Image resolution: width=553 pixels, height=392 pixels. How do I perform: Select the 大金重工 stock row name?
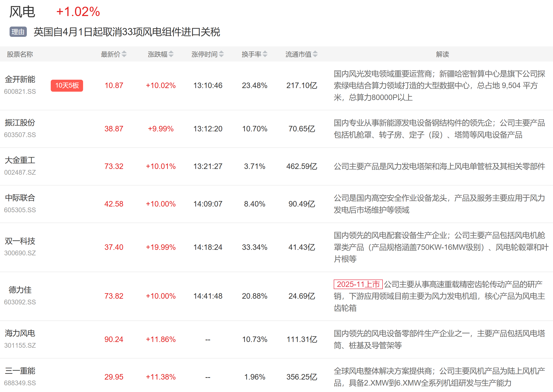tap(20, 160)
